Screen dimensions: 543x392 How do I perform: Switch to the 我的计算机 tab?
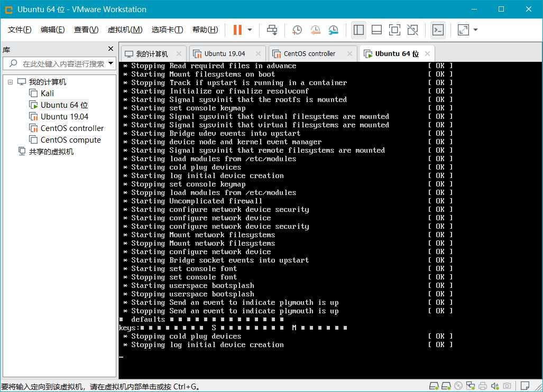click(152, 54)
